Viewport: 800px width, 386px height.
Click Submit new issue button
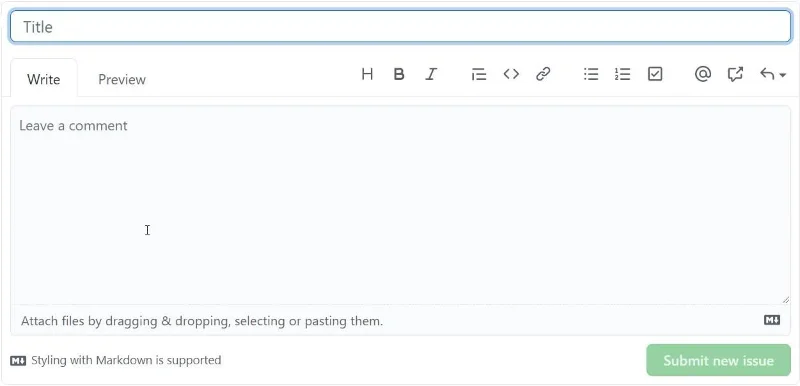(718, 361)
